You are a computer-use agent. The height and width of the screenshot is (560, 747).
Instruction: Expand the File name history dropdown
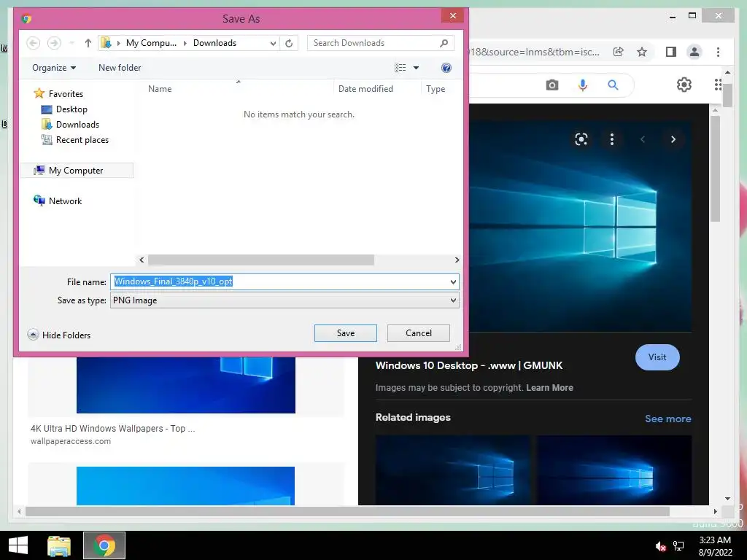(453, 282)
